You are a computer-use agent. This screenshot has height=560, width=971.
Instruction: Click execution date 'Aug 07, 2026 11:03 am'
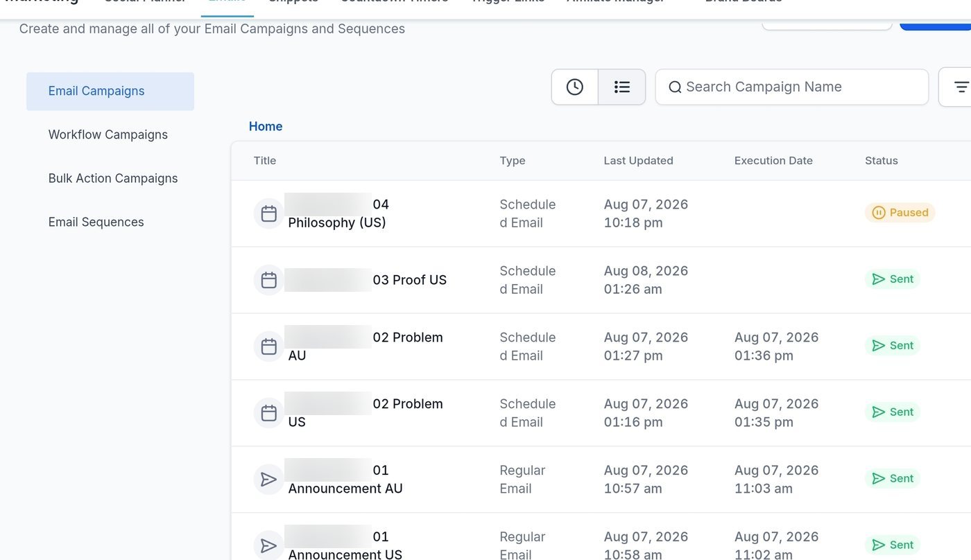(x=777, y=480)
